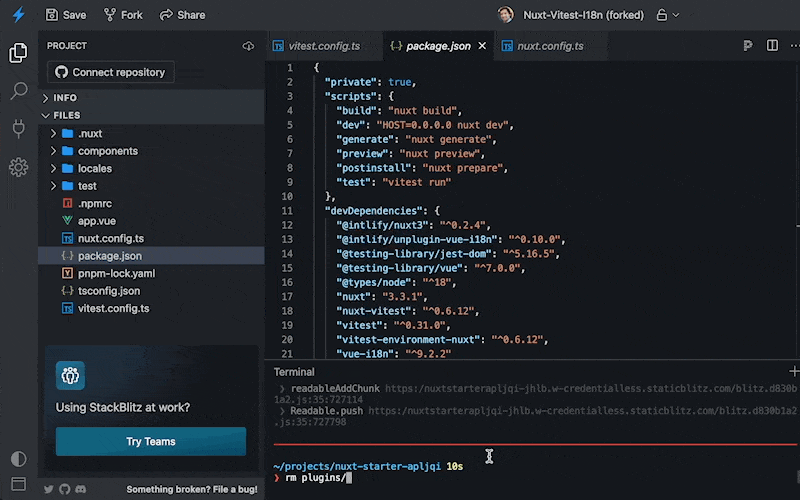This screenshot has height=500, width=800.
Task: Expand the .nuxt folder
Action: point(151,134)
